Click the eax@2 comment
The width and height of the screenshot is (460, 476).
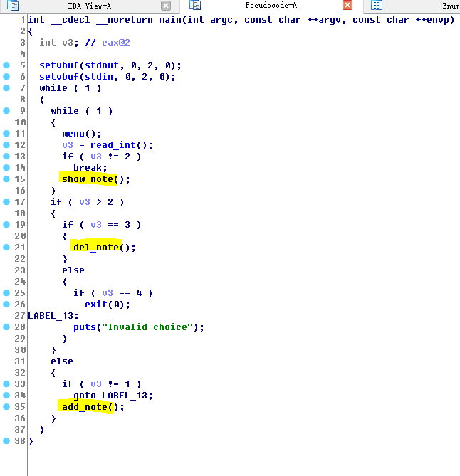[116, 43]
